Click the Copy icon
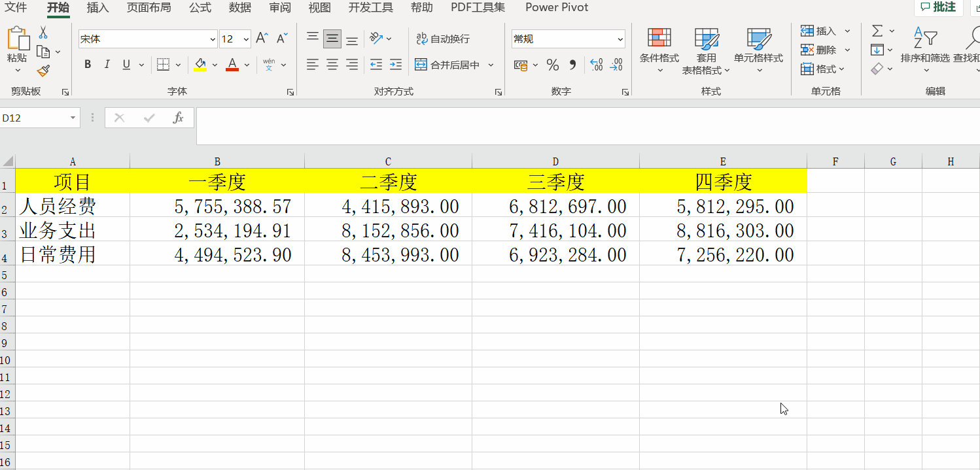The width and height of the screenshot is (980, 470). [x=43, y=52]
